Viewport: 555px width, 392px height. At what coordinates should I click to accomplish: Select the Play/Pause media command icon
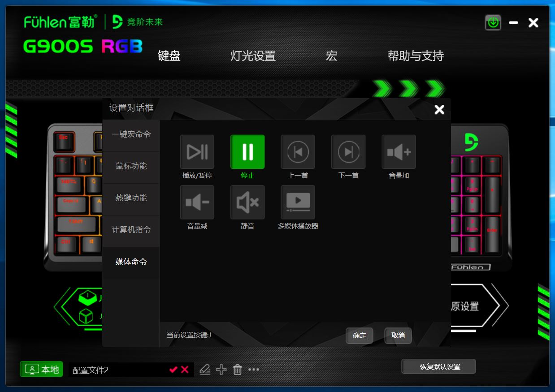(197, 152)
